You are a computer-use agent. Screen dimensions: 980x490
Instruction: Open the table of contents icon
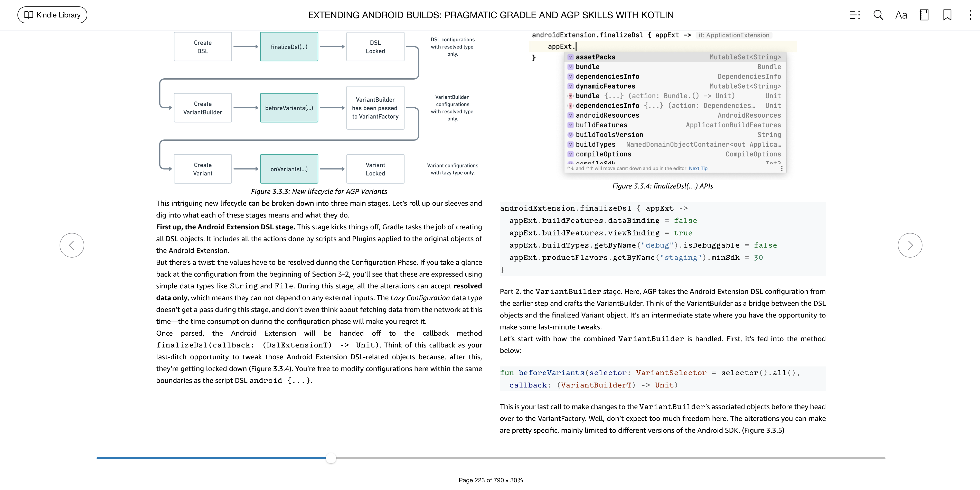point(855,15)
